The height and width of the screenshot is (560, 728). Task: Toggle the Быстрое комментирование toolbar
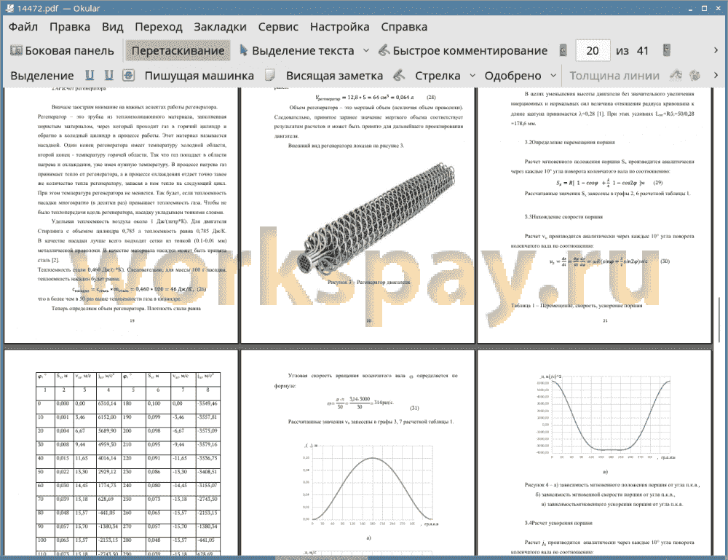(463, 51)
